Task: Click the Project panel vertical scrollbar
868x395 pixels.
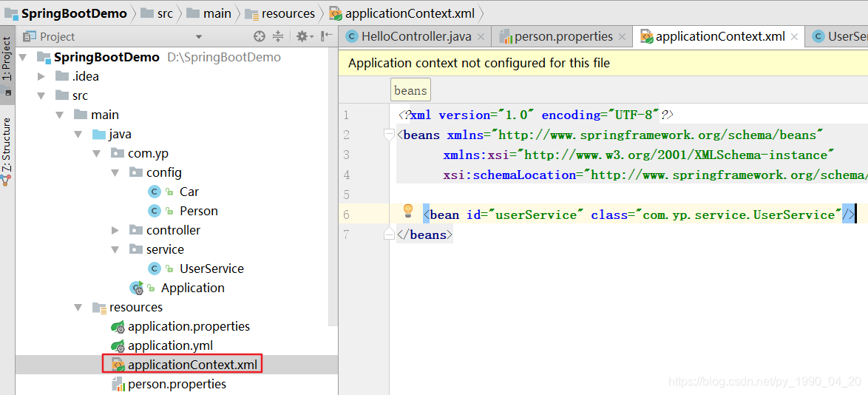Action: [333, 186]
